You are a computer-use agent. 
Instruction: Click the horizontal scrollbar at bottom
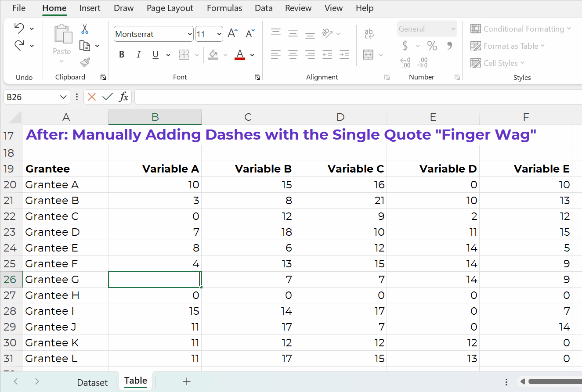click(x=555, y=381)
